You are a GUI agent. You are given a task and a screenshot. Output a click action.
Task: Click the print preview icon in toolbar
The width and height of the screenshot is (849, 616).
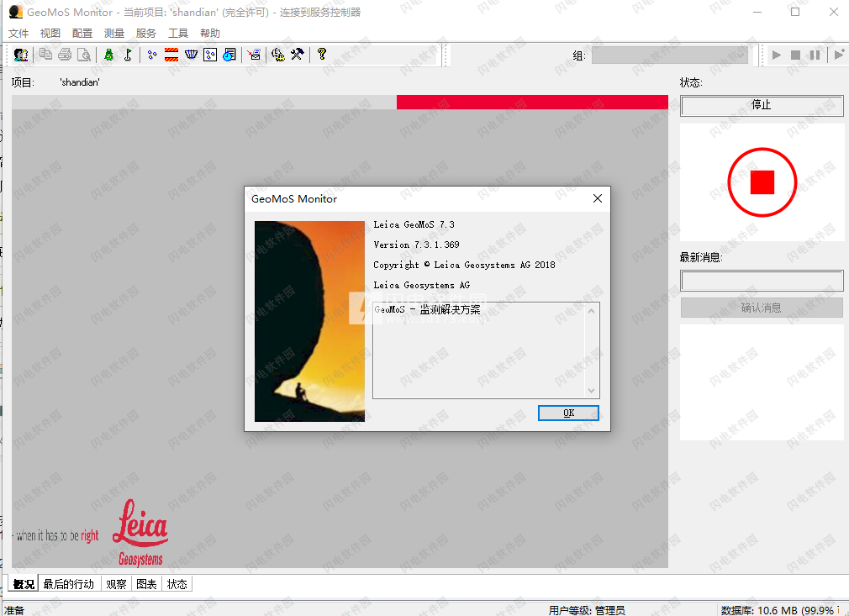84,54
